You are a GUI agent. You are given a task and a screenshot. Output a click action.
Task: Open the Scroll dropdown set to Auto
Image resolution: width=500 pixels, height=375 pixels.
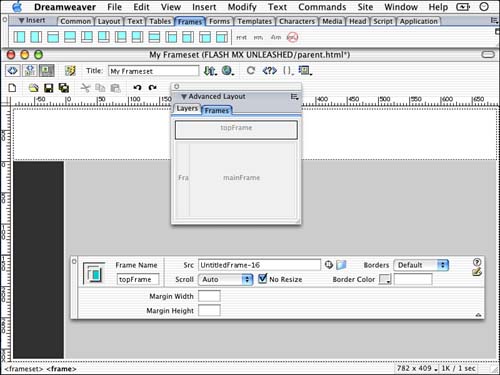coord(226,279)
